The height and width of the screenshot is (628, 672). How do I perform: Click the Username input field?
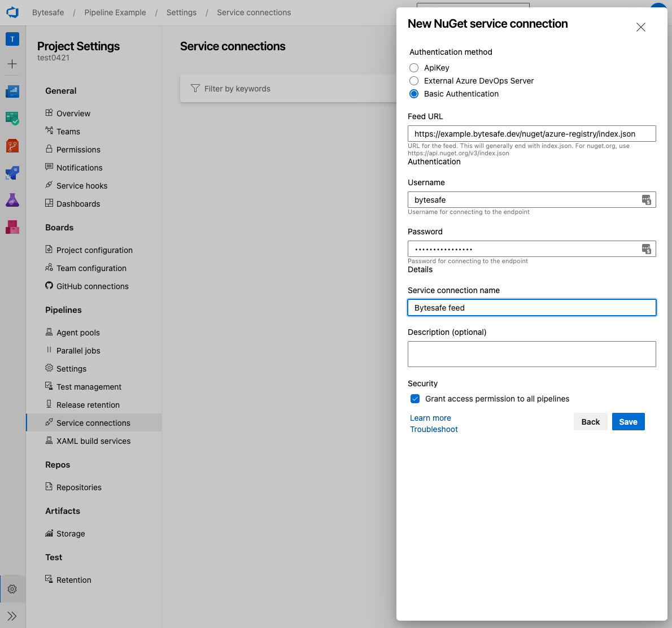point(532,200)
